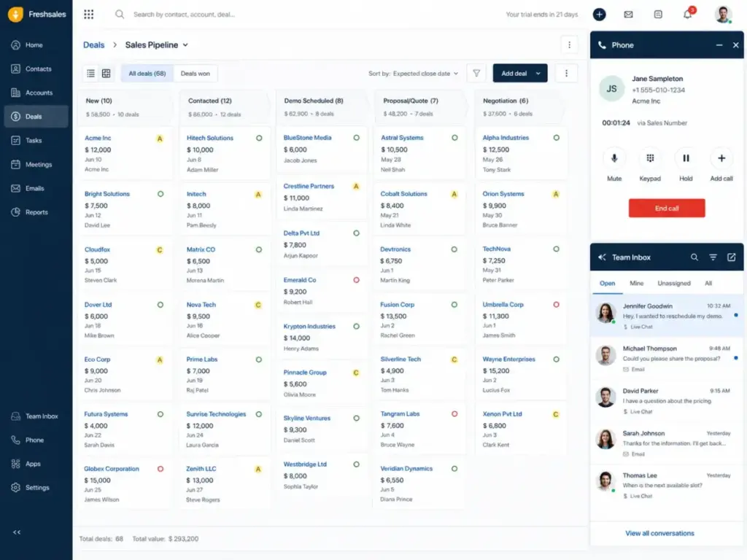Click the Add deal button

[514, 74]
